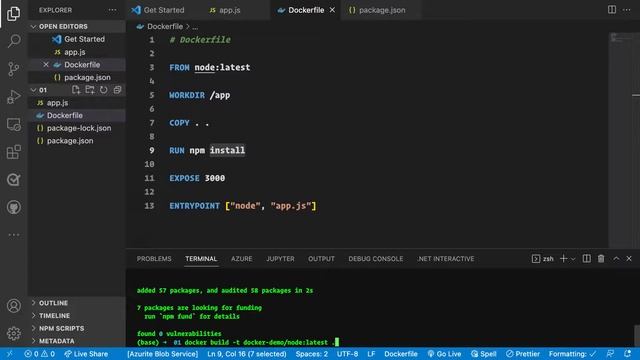Start Live Share from status bar
Image resolution: width=640 pixels, height=360 pixels.
pyautogui.click(x=86, y=353)
